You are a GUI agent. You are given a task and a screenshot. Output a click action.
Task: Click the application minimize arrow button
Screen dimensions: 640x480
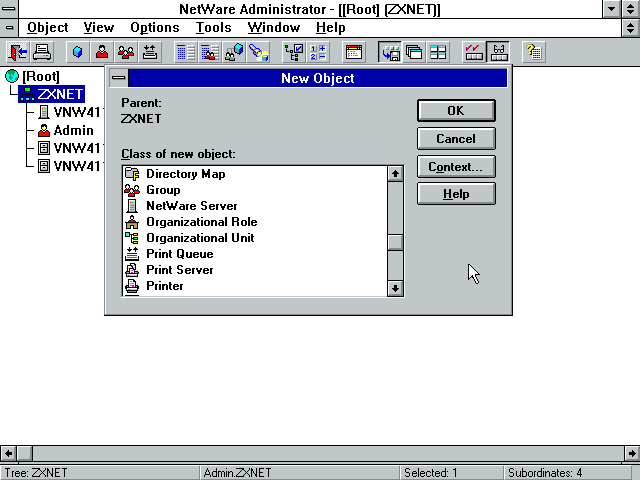[612, 9]
